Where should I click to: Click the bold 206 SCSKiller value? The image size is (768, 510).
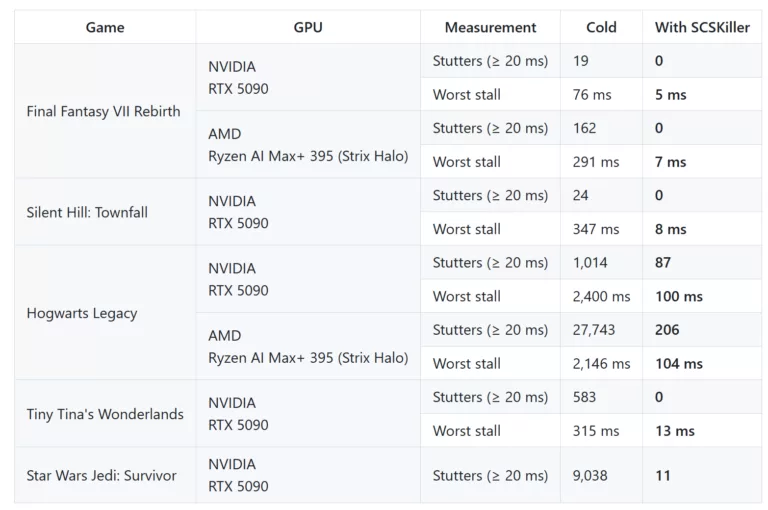[667, 330]
